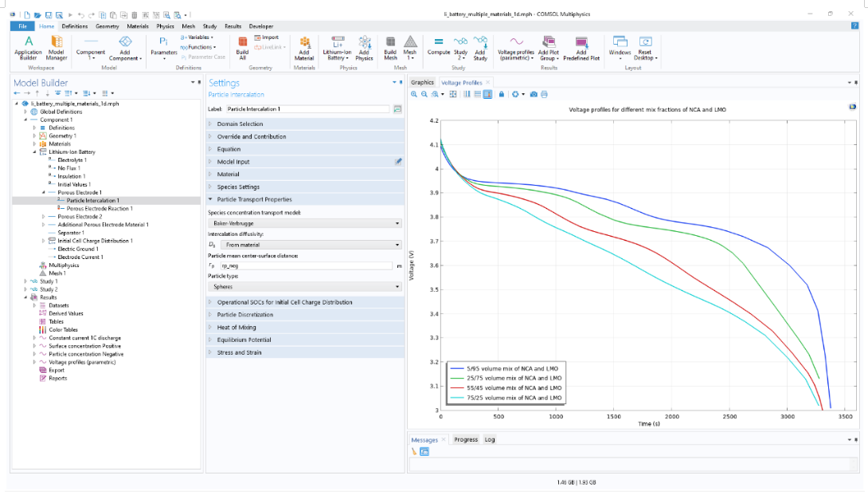Open the Parameters tool
The height and width of the screenshot is (495, 868).
point(164,48)
